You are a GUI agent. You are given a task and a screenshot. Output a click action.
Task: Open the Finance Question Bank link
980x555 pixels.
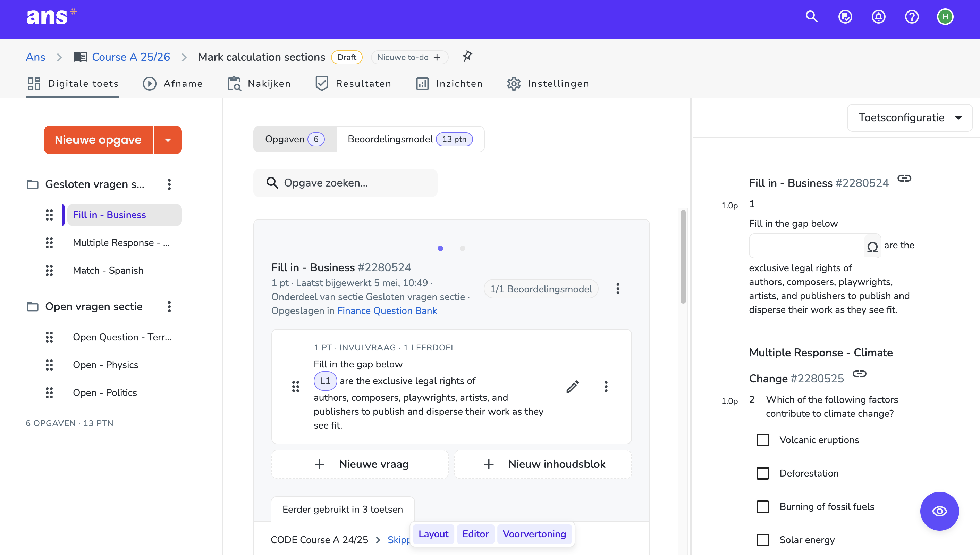pyautogui.click(x=387, y=310)
